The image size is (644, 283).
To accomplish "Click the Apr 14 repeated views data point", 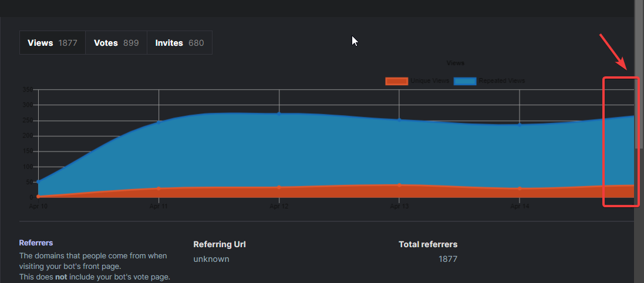I will click(520, 125).
